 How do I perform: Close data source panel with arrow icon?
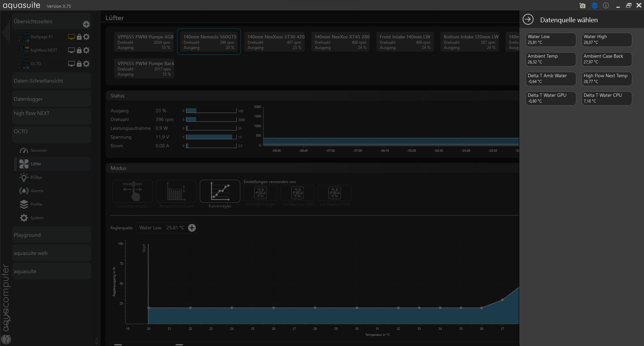click(x=528, y=20)
